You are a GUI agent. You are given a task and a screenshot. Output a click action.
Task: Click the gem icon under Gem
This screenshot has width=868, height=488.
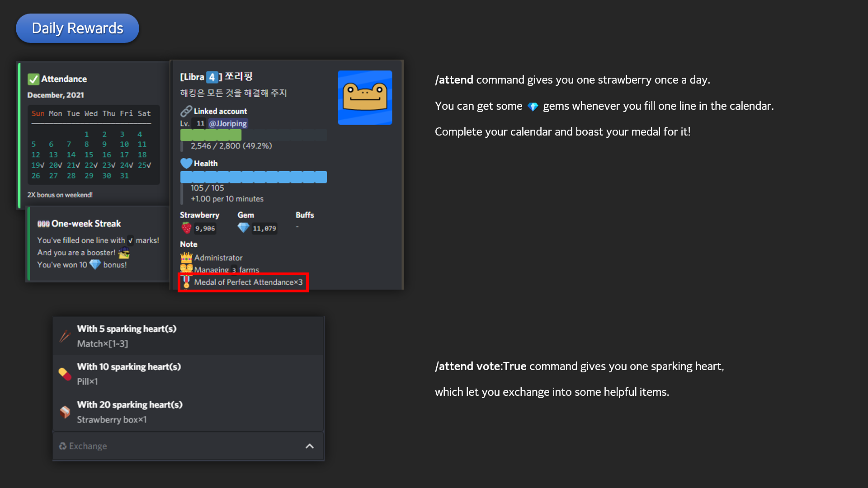(243, 228)
